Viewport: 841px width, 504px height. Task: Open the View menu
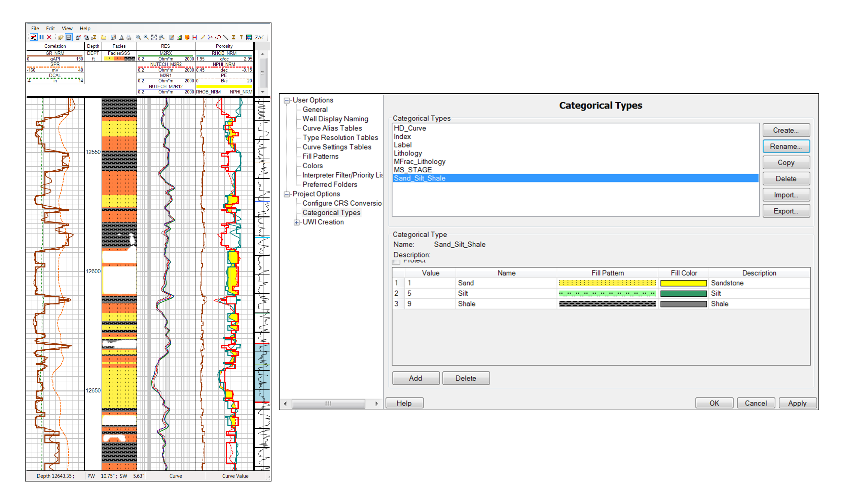(x=67, y=28)
